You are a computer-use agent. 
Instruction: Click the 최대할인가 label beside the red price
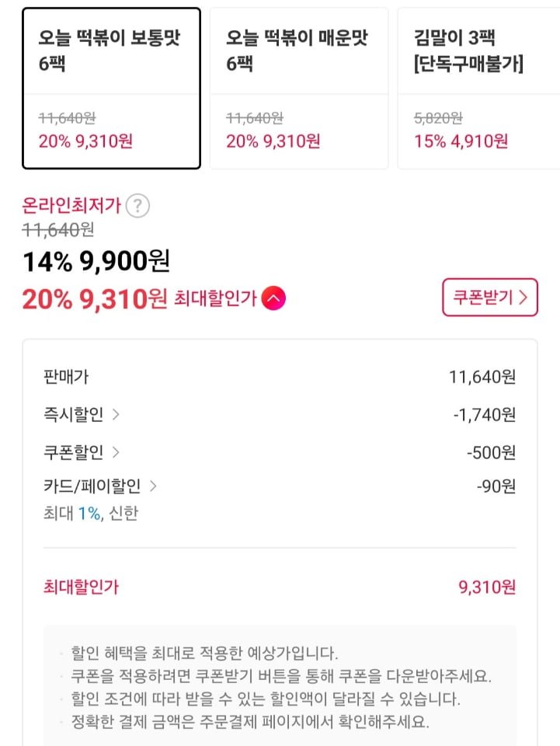pyautogui.click(x=215, y=298)
